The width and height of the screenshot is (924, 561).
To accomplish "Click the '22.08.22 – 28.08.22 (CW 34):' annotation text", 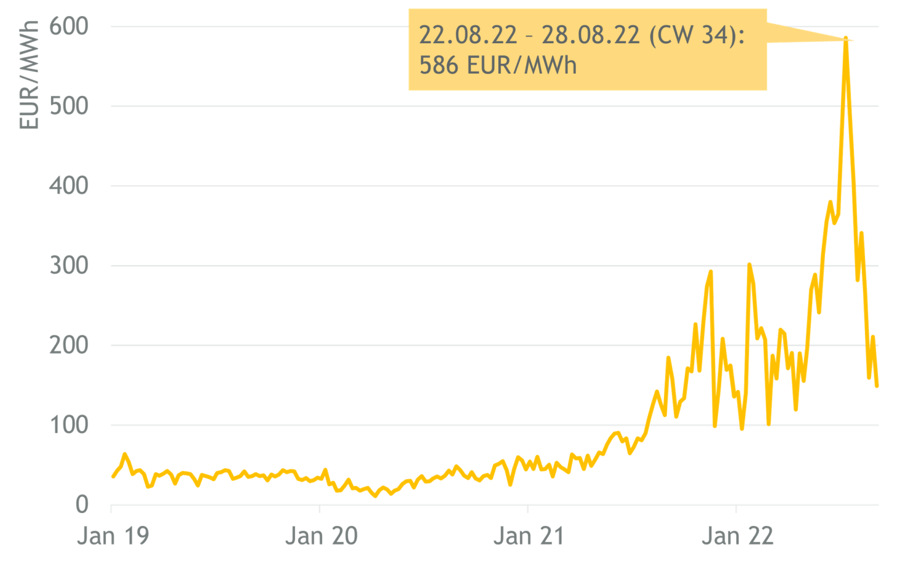I will (582, 35).
